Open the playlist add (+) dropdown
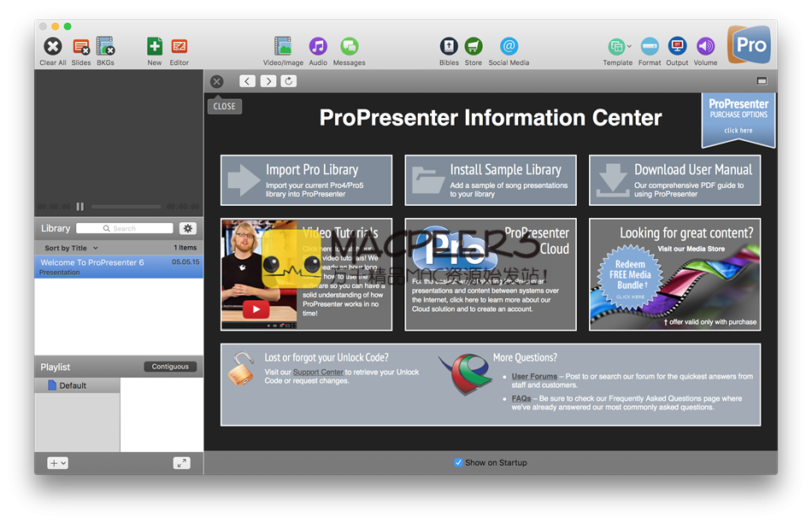The height and width of the screenshot is (523, 812). point(57,463)
